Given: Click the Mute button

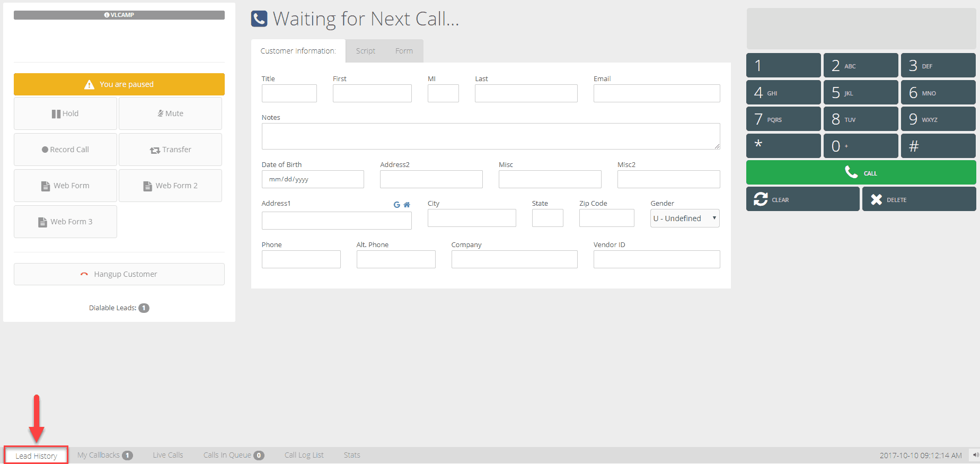Looking at the screenshot, I should (x=170, y=113).
